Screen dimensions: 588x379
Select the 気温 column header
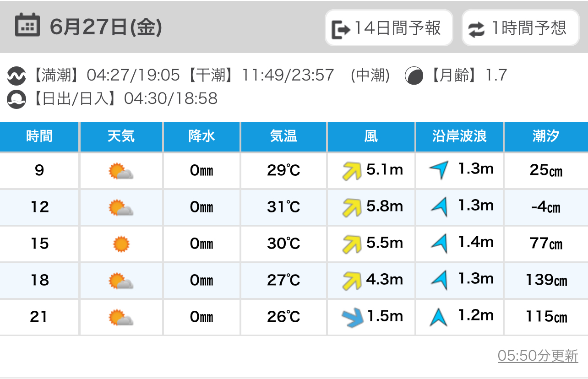[283, 136]
